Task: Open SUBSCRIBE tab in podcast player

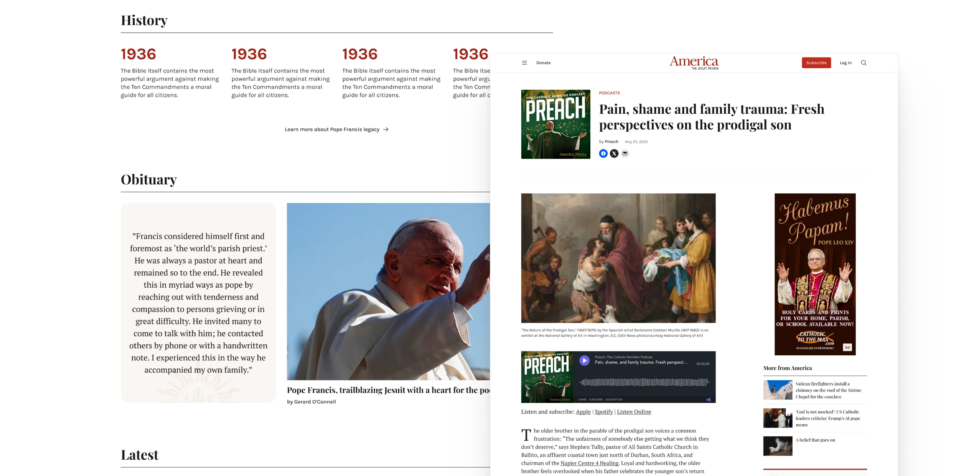Action: tap(596, 400)
